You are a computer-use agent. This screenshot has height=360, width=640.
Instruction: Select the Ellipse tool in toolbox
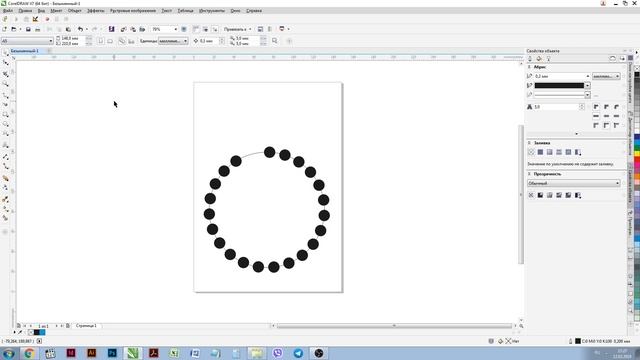[x=6, y=124]
